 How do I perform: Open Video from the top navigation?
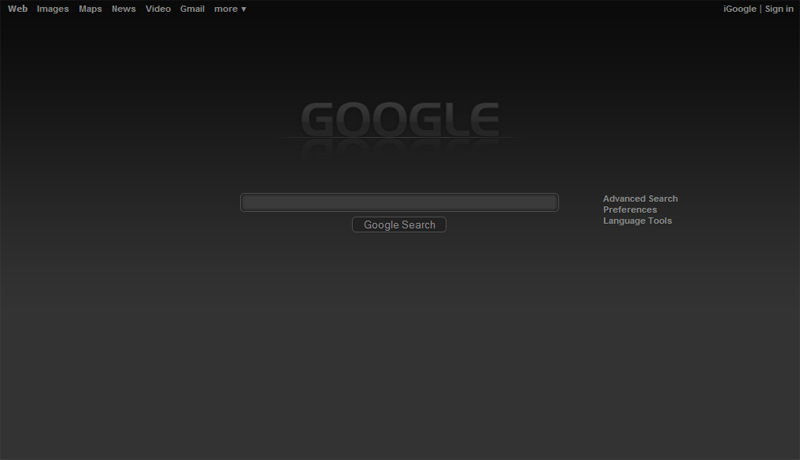(x=158, y=9)
